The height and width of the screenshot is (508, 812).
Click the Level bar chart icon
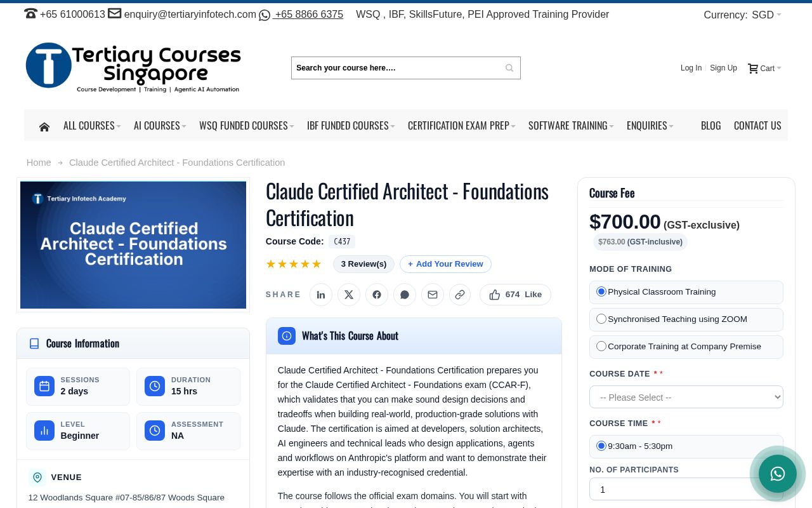44,431
